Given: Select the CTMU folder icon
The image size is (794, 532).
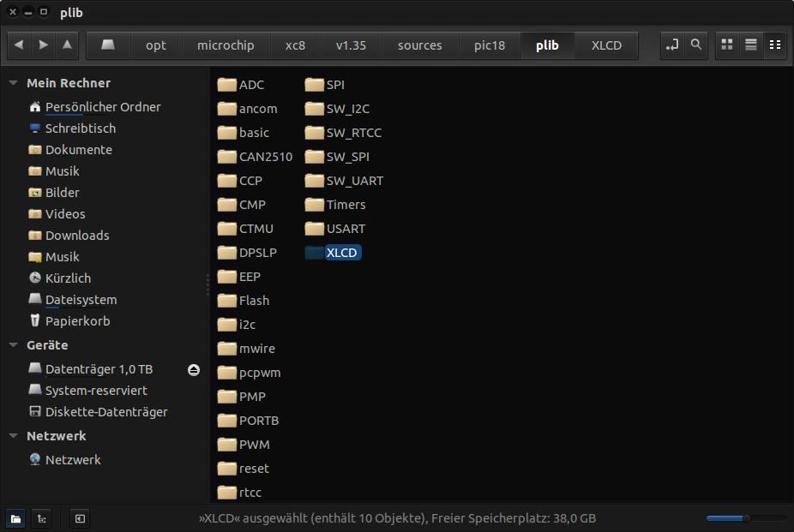Looking at the screenshot, I should coord(227,229).
